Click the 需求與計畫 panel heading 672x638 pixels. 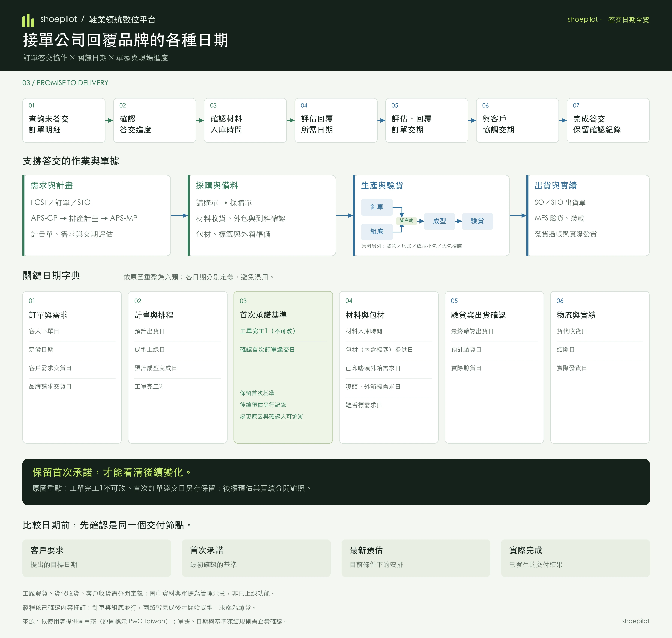(52, 186)
